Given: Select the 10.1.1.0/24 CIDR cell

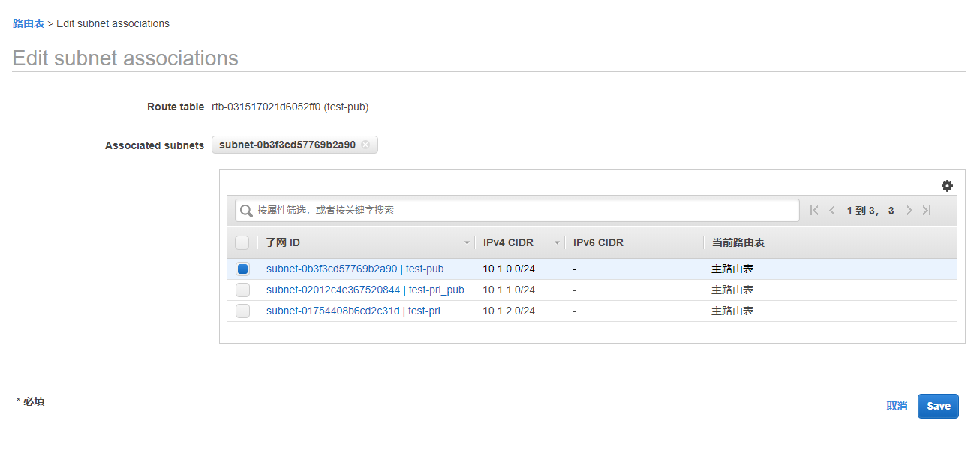Looking at the screenshot, I should [x=509, y=289].
